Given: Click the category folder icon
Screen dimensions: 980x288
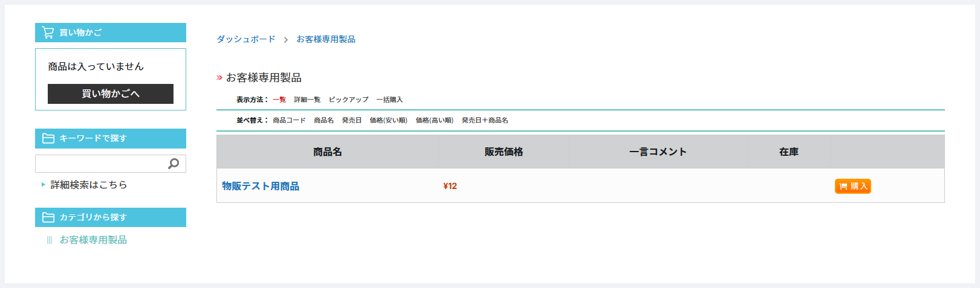Looking at the screenshot, I should pos(48,217).
